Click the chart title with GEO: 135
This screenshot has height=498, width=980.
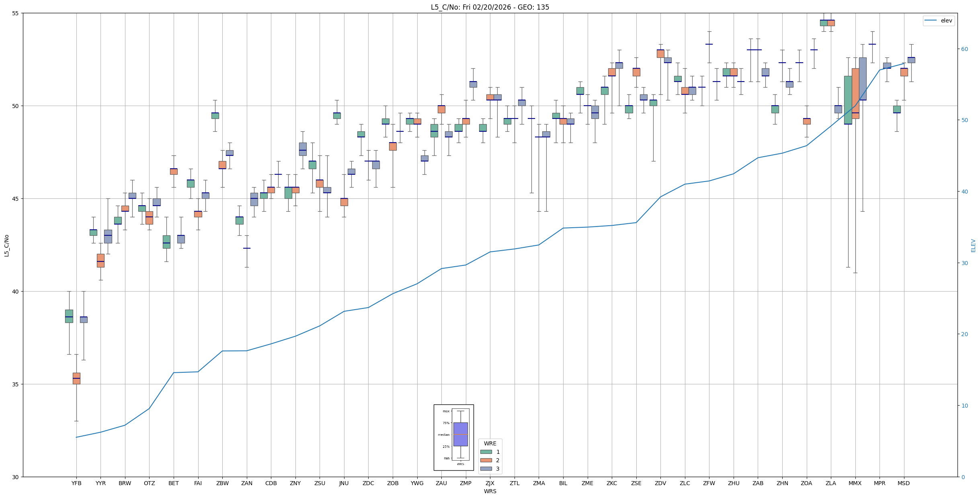tap(490, 7)
